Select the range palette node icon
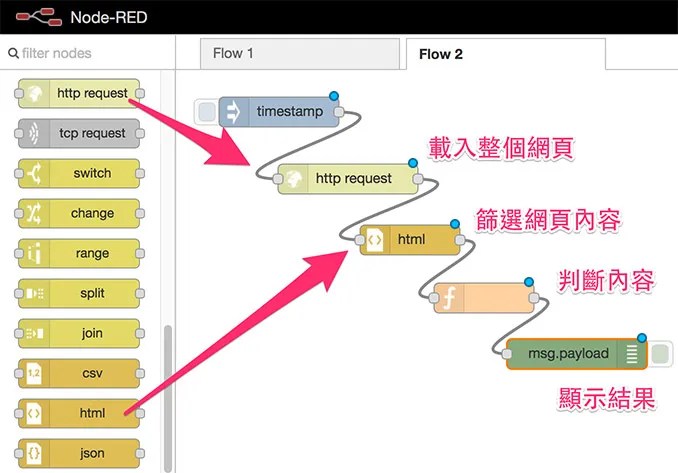Viewport: 678px width, 473px height. coord(34,253)
